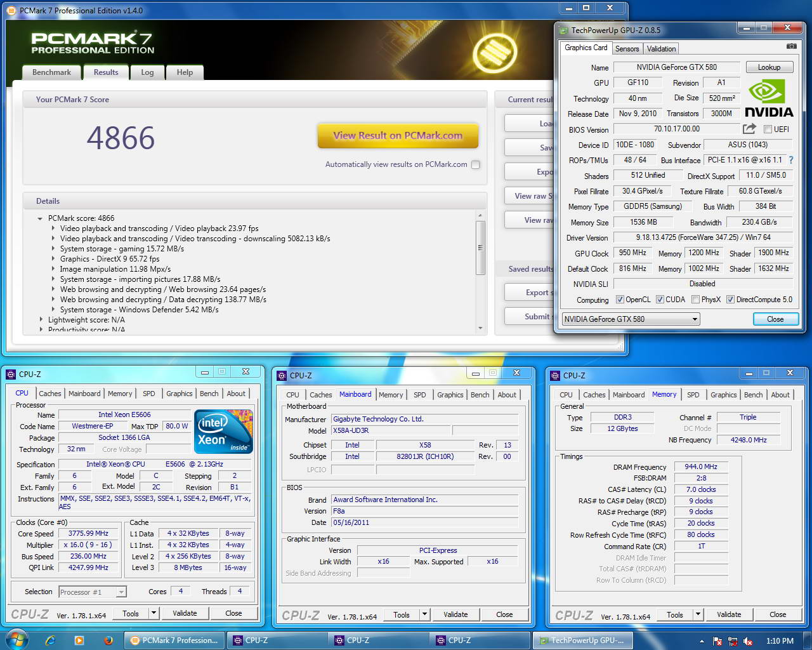This screenshot has width=812, height=650.
Task: Click the volume speaker tray icon
Action: coord(748,641)
